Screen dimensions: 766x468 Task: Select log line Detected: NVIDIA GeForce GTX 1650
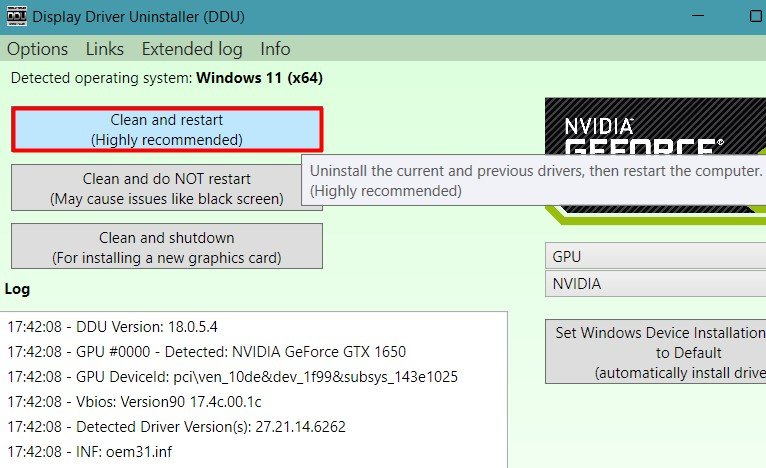(x=207, y=351)
